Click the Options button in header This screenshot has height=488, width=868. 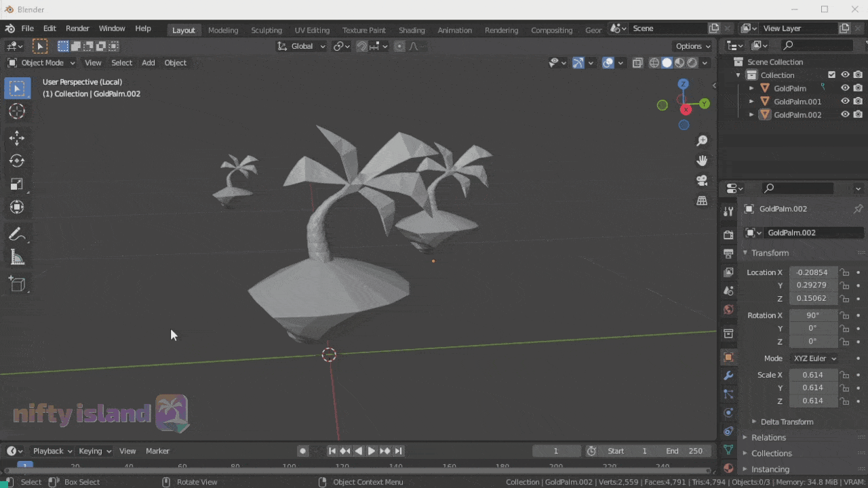click(x=692, y=46)
